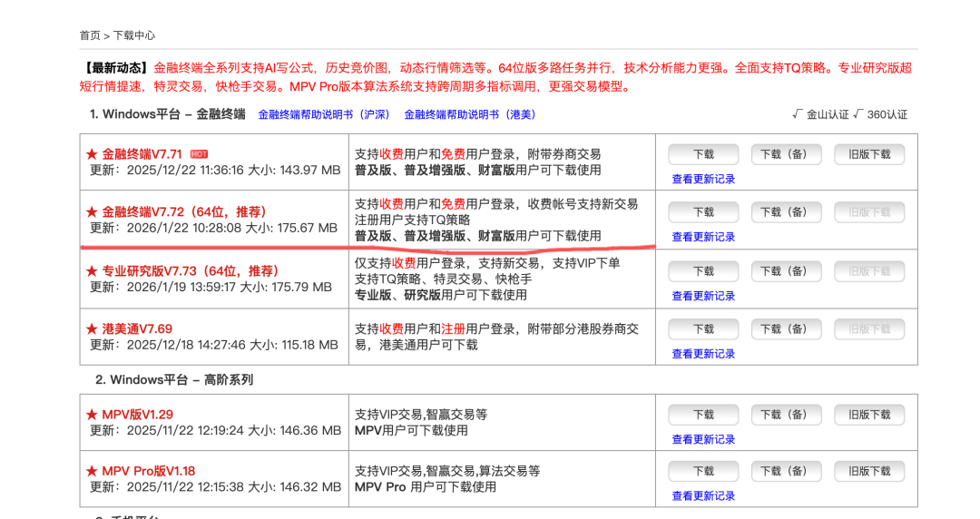980x519 pixels.
Task: Click 旧版下载 button for 金融终端V7.71
Action: pyautogui.click(x=869, y=154)
